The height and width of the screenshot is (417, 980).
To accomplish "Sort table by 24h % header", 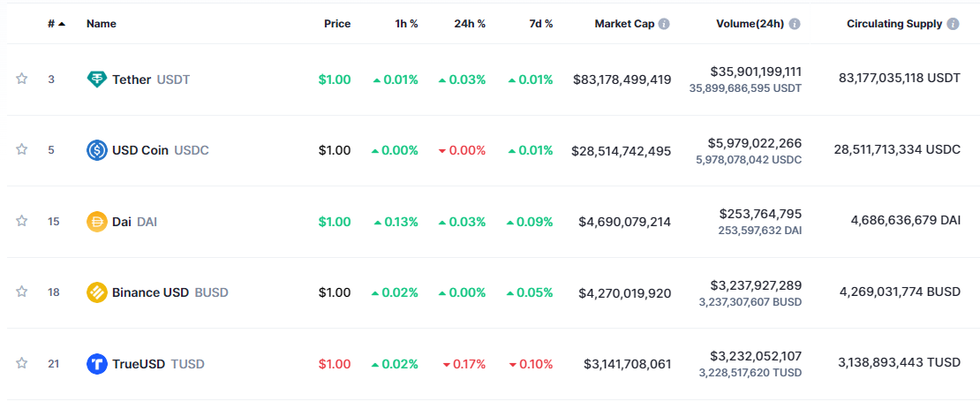I will (470, 24).
